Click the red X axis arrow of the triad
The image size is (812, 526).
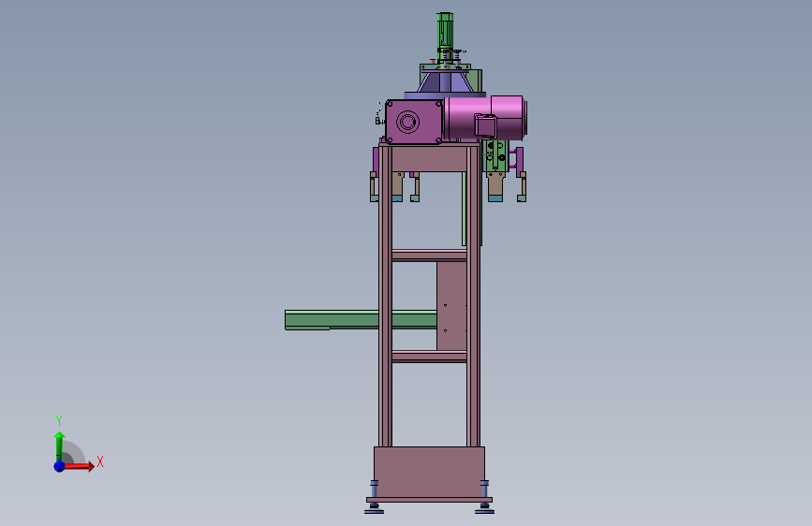(78, 466)
